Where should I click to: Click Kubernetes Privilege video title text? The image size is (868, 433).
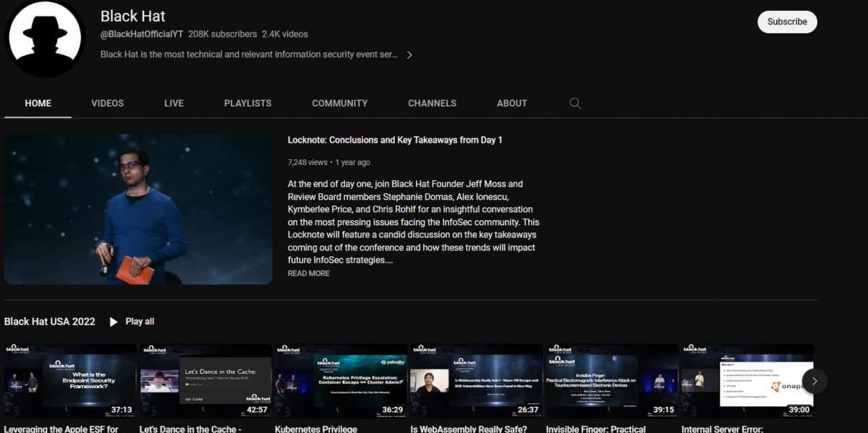pos(316,429)
